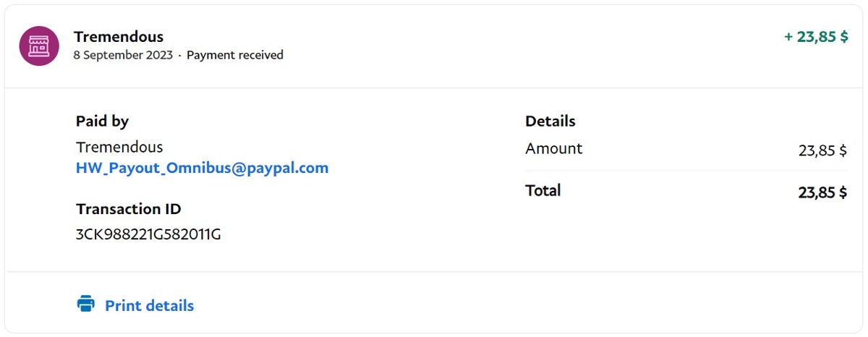868x337 pixels.
Task: Click the printer icon
Action: click(86, 304)
